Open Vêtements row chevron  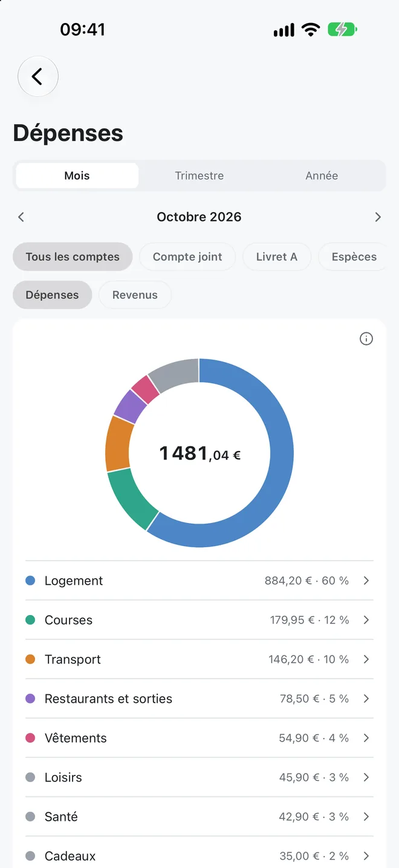(x=366, y=738)
